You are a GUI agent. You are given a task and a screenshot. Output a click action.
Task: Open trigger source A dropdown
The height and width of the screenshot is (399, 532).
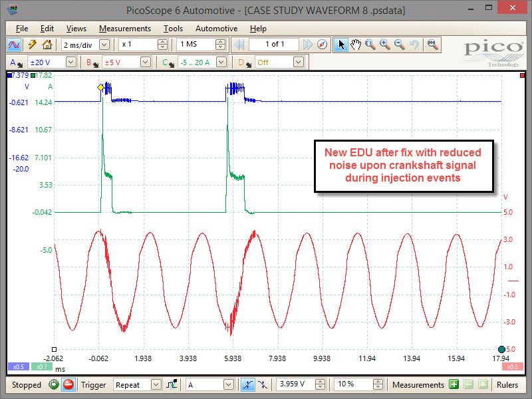point(229,384)
